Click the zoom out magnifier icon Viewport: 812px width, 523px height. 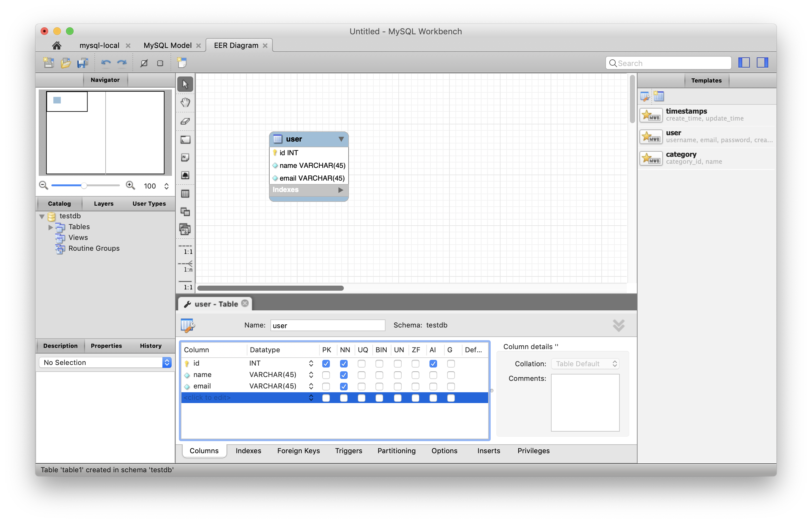[43, 185]
